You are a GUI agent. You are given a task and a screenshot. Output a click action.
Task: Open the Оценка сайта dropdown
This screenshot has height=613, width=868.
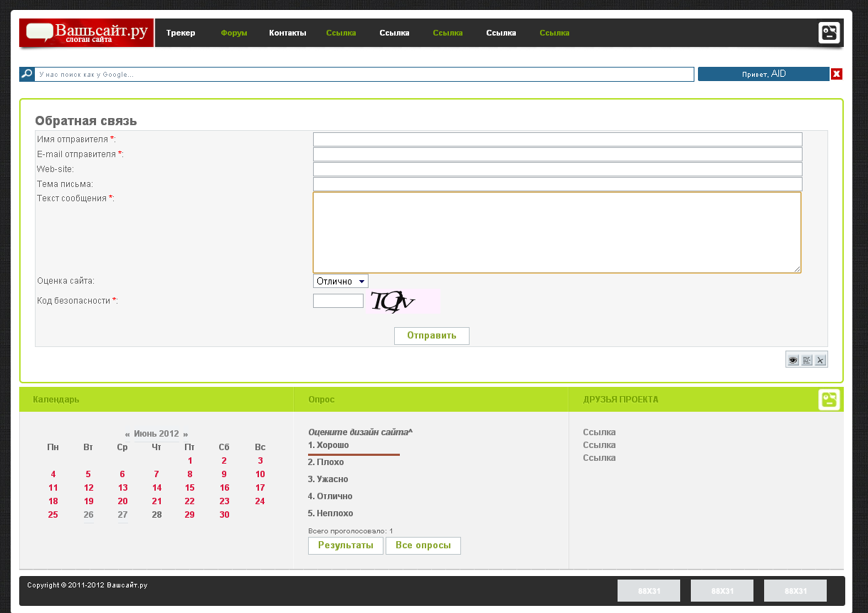click(x=341, y=282)
